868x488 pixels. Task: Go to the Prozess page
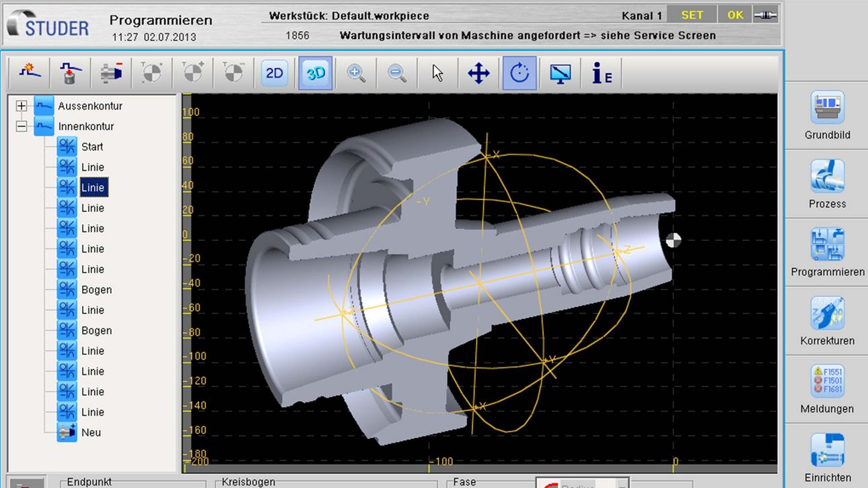click(x=827, y=184)
